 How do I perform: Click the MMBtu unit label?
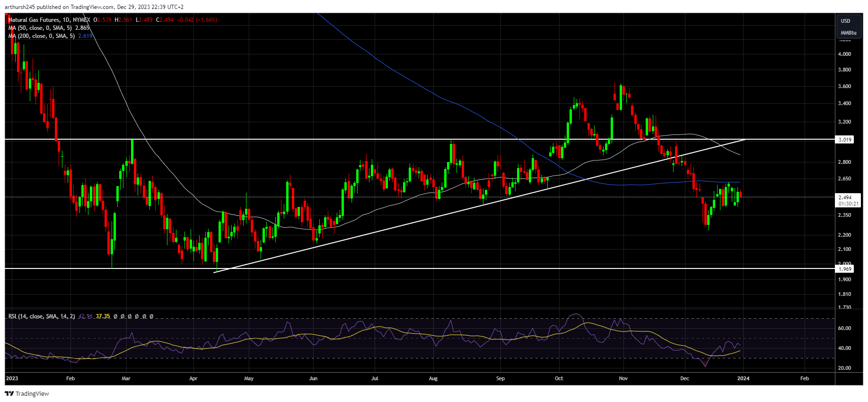[848, 33]
